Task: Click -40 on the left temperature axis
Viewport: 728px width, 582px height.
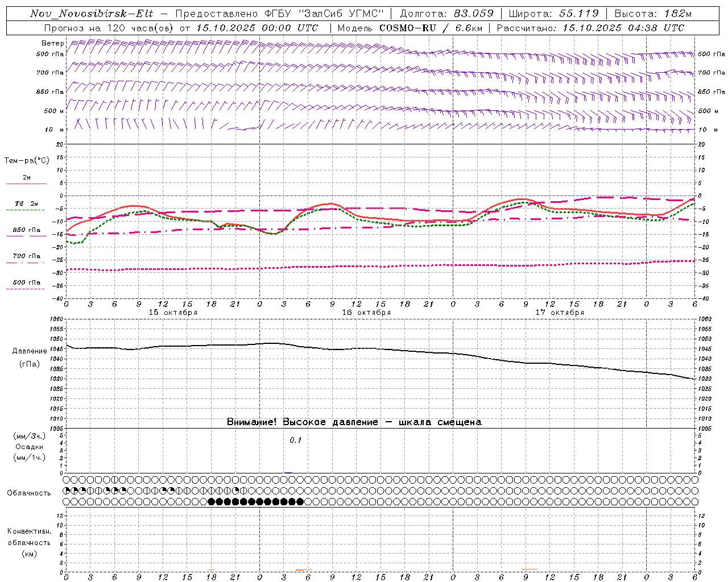Action: point(57,298)
